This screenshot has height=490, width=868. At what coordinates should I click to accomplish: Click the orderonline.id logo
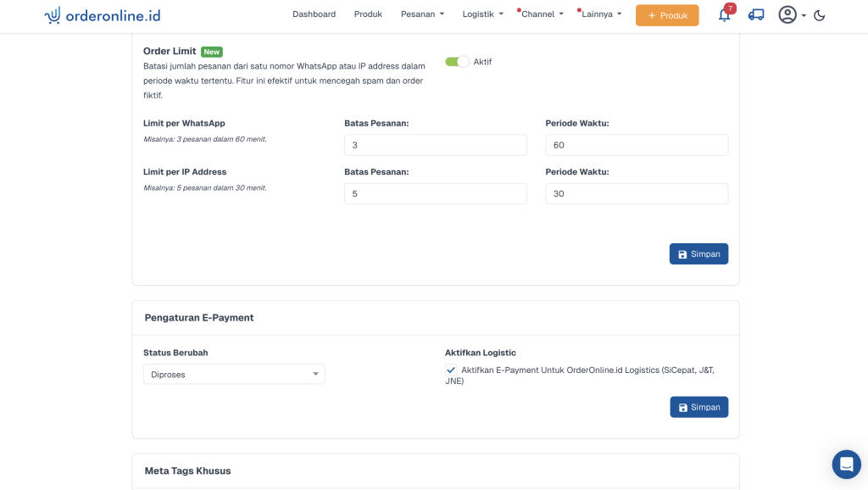pyautogui.click(x=103, y=15)
